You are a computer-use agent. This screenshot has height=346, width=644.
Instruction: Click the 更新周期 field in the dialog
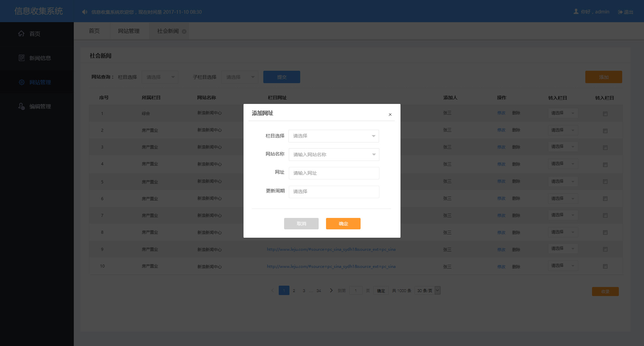click(x=334, y=191)
